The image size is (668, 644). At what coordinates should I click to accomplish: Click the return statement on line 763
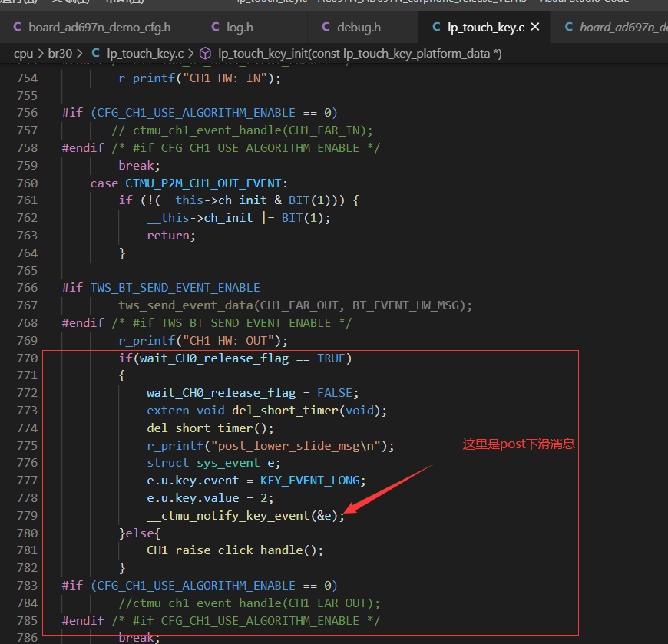[171, 236]
